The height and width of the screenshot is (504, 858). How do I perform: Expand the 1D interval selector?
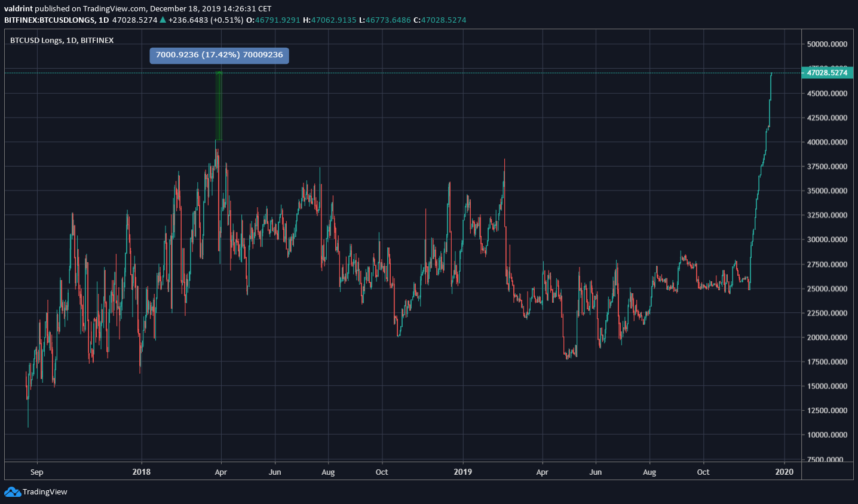point(105,20)
